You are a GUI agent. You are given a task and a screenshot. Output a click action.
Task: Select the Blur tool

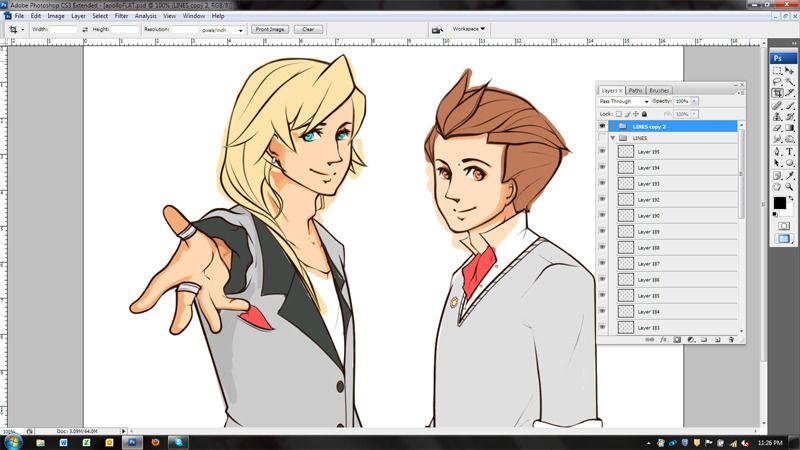coord(777,139)
